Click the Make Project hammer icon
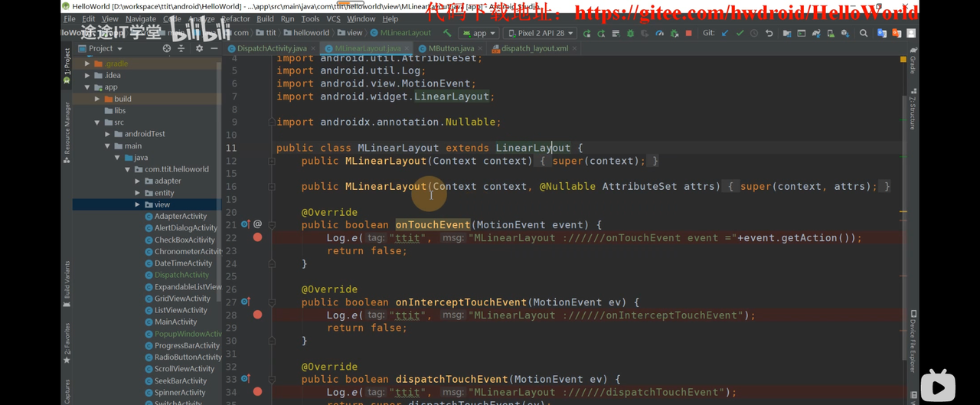Image resolution: width=980 pixels, height=405 pixels. pyautogui.click(x=447, y=33)
